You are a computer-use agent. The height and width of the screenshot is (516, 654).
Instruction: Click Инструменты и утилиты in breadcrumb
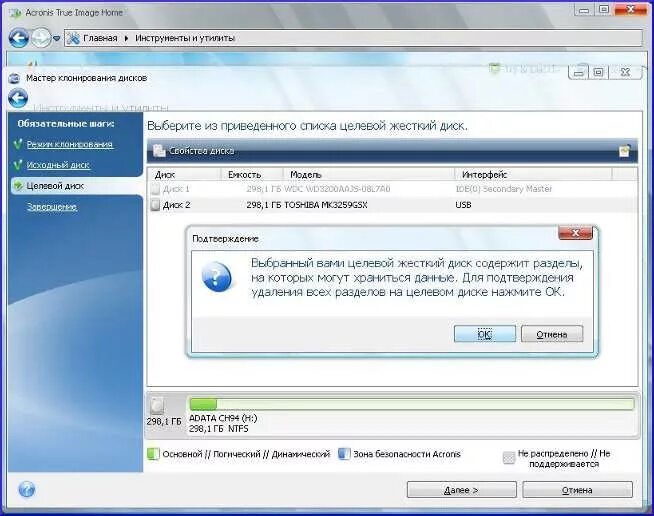(185, 38)
